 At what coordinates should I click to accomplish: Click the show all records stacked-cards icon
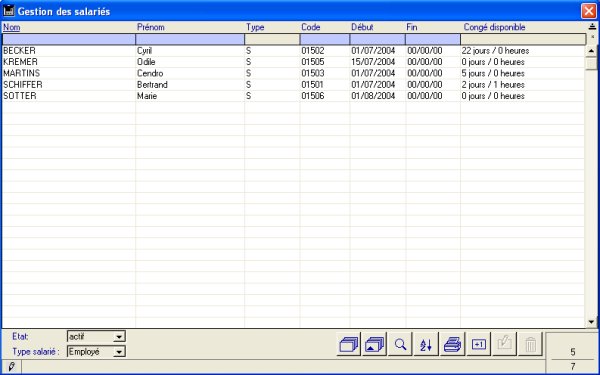pyautogui.click(x=349, y=344)
